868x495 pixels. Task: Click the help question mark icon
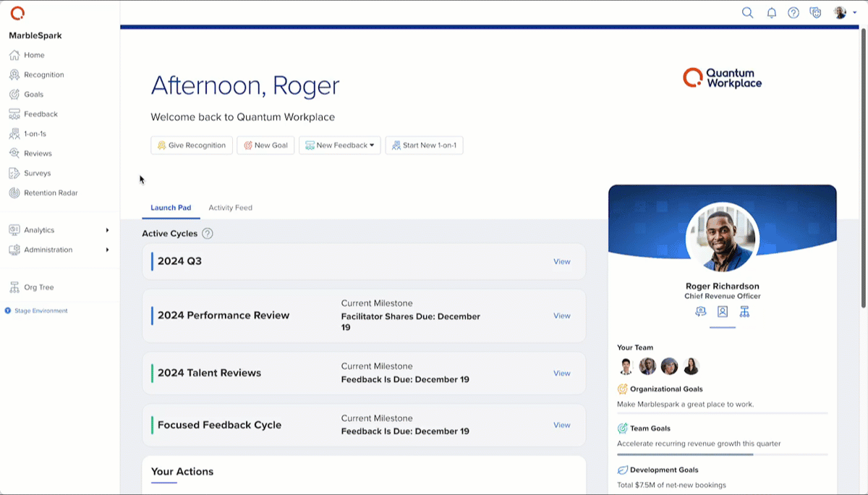coord(793,12)
